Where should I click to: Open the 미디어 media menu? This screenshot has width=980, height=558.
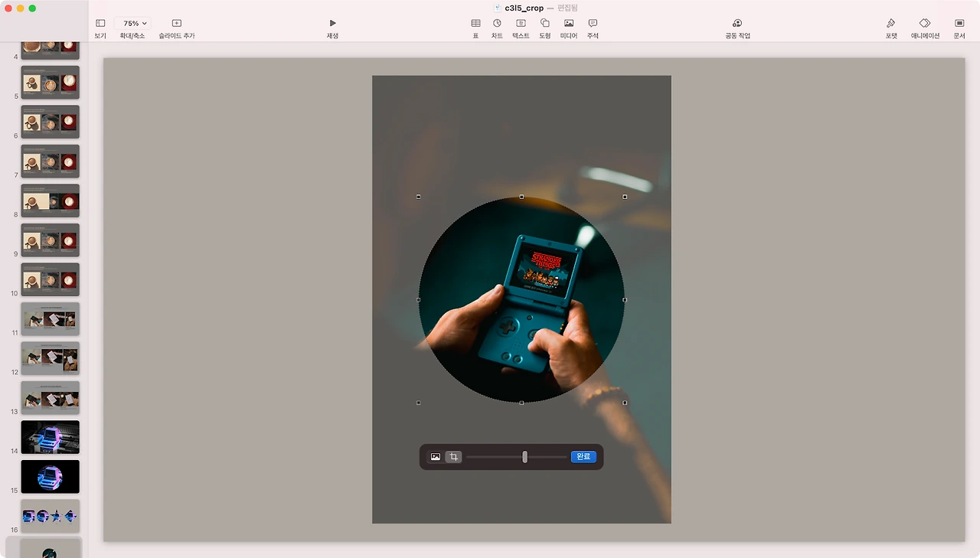tap(569, 24)
